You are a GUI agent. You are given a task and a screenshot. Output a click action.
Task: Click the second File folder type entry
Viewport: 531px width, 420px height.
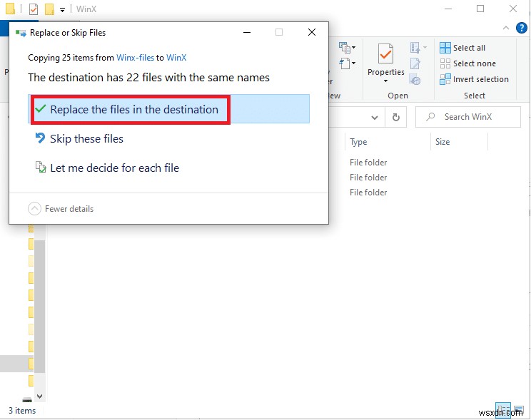[x=368, y=178]
